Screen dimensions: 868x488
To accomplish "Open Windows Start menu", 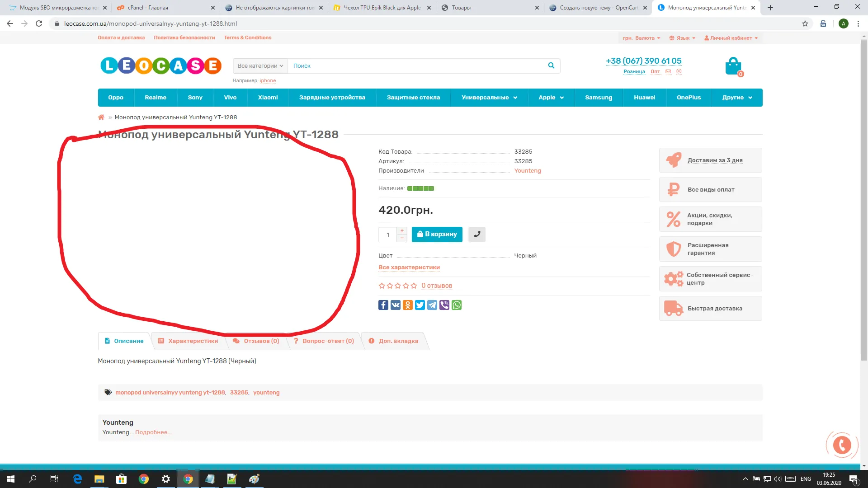I will coord(11,479).
